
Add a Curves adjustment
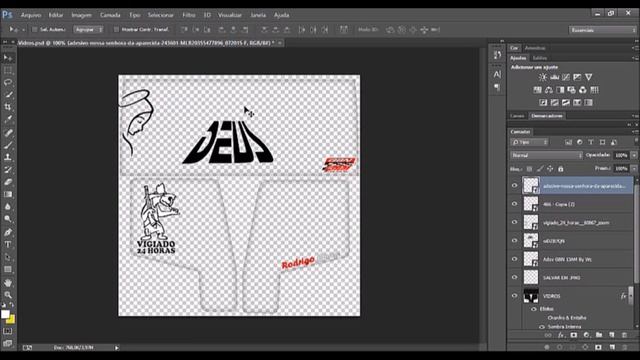566,77
